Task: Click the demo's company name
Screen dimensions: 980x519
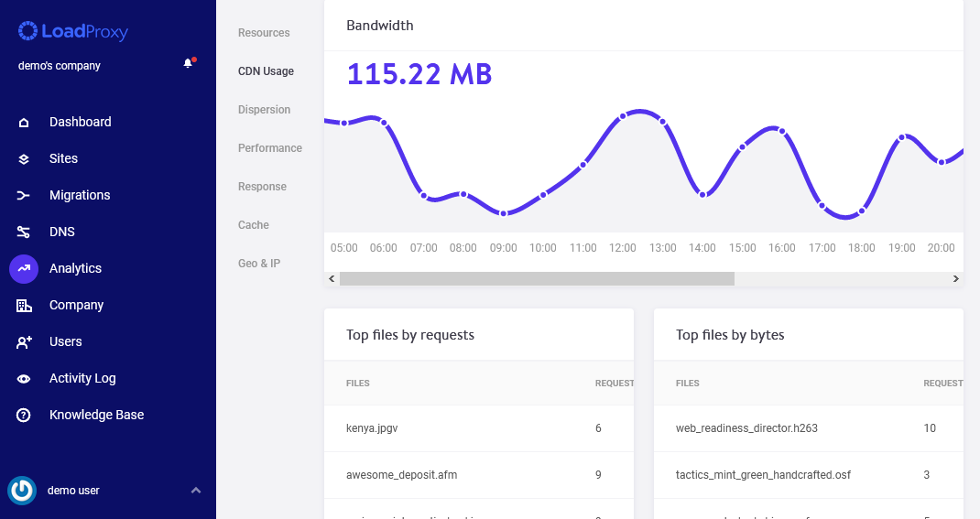Action: (60, 66)
